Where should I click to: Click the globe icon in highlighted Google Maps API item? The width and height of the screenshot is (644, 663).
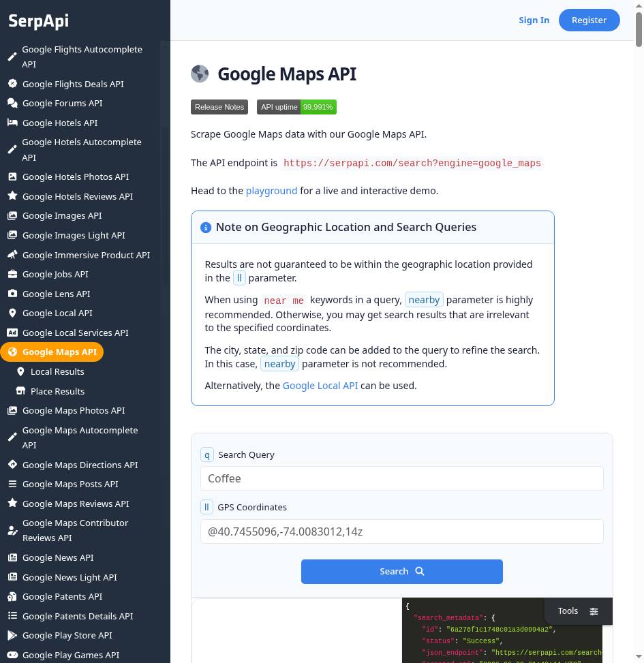point(13,352)
